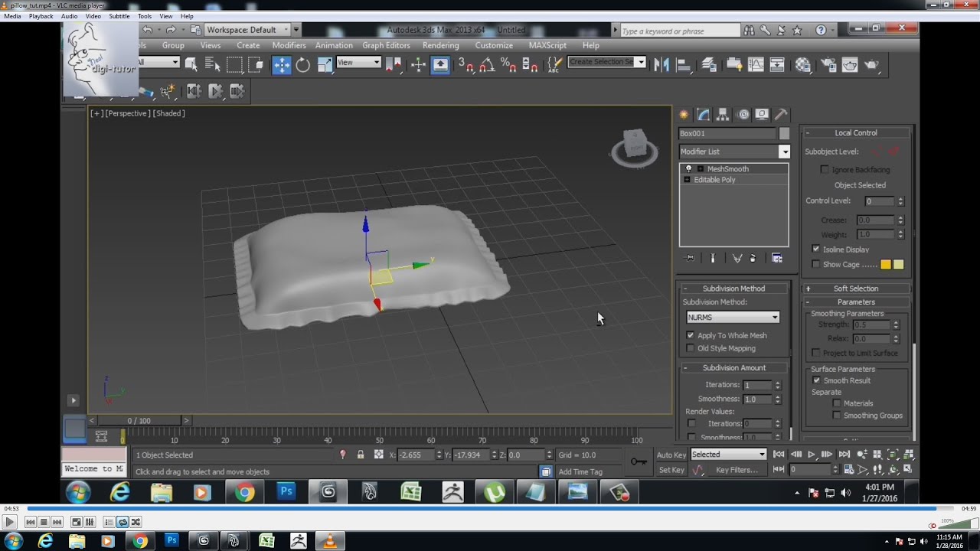Open the Rendering menu

coord(441,45)
